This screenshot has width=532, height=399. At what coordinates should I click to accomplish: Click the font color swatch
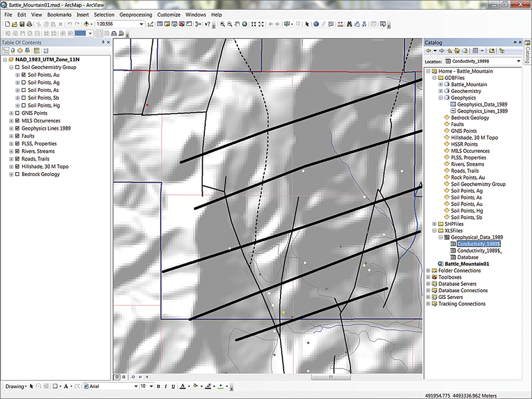tap(182, 386)
